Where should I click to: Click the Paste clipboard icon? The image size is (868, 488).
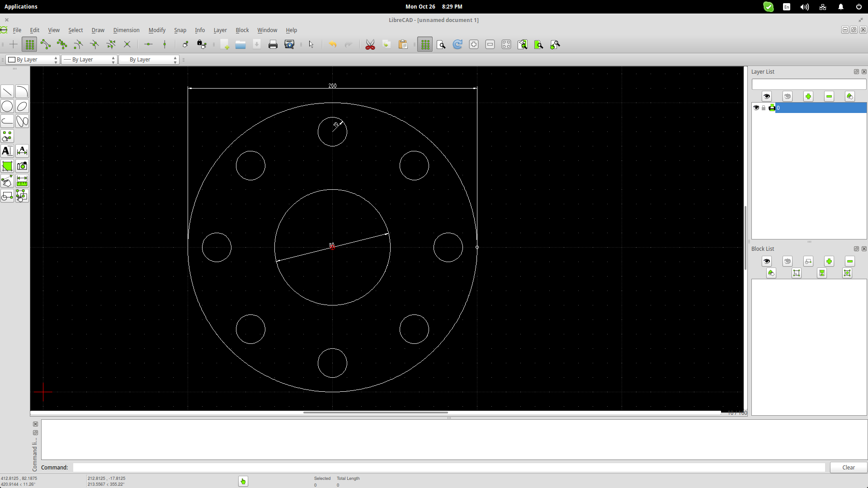click(x=403, y=45)
